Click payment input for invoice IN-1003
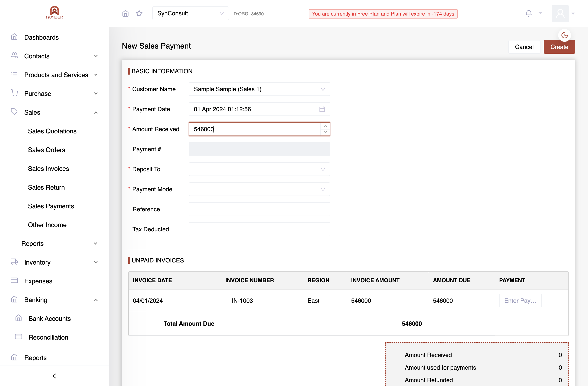The image size is (588, 386). (520, 301)
